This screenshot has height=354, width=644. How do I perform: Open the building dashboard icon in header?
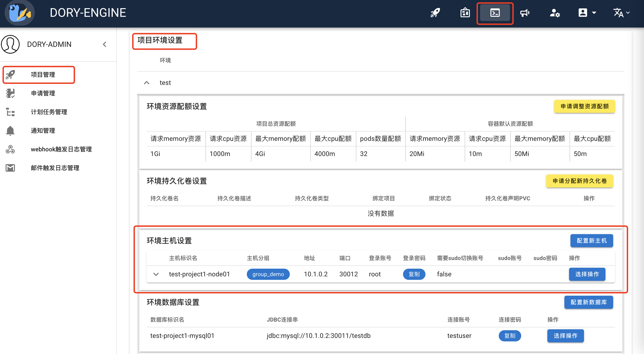pyautogui.click(x=465, y=13)
